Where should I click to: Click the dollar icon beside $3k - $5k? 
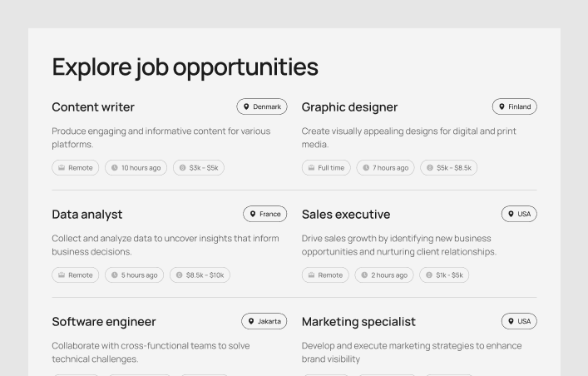click(x=183, y=167)
